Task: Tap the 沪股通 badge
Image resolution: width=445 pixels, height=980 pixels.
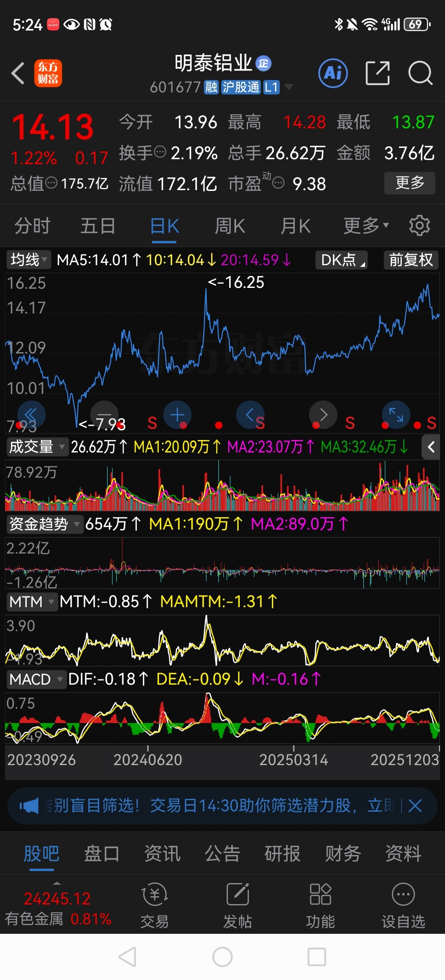Action: coord(241,87)
